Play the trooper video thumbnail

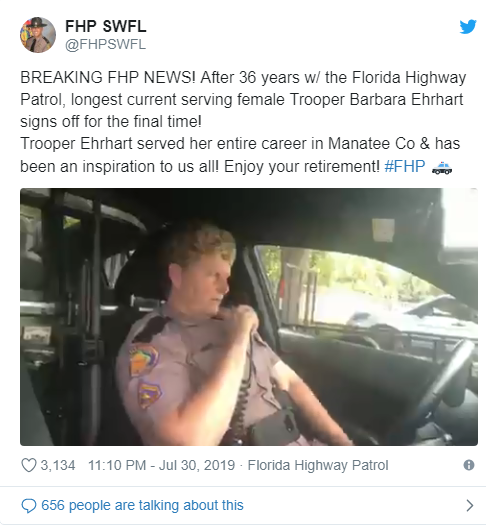coord(249,317)
